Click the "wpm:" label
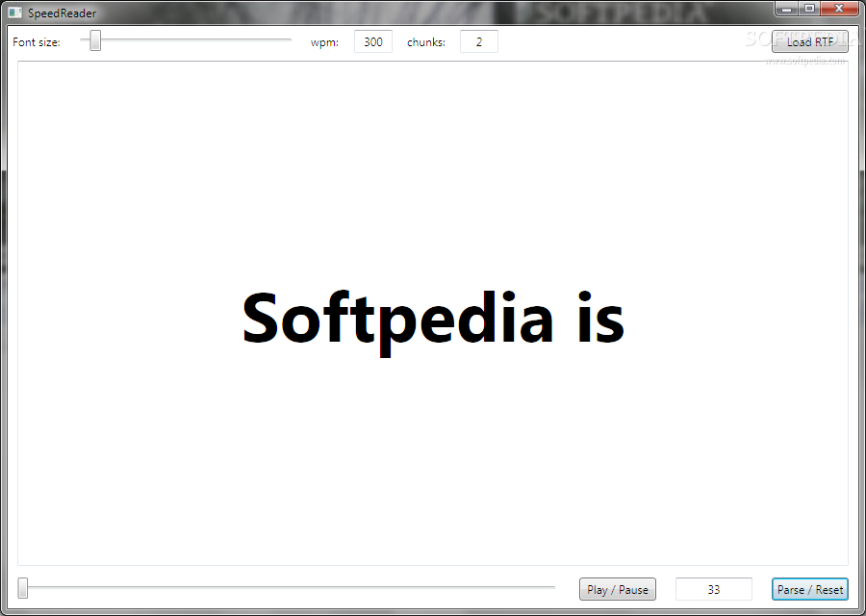The height and width of the screenshot is (616, 866). click(x=325, y=42)
